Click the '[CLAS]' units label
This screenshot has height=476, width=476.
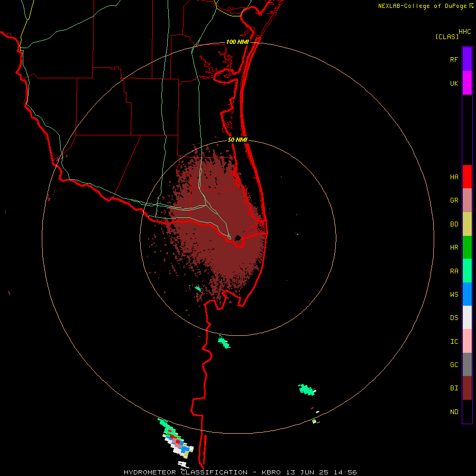447,36
